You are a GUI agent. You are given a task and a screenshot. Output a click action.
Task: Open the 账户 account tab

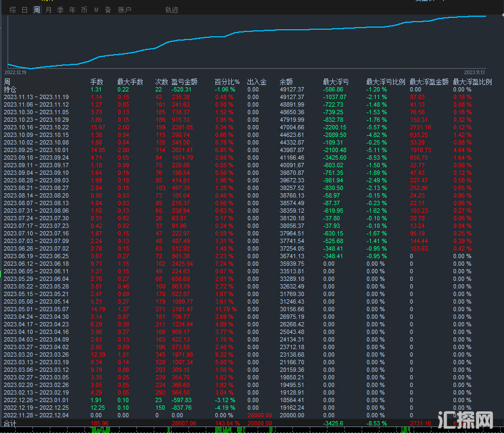pyautogui.click(x=125, y=10)
